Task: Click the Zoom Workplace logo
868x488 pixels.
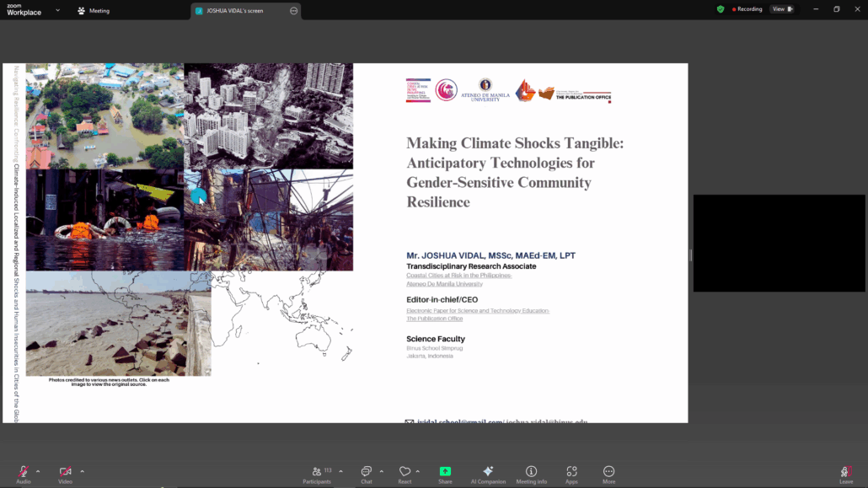Action: pos(24,9)
